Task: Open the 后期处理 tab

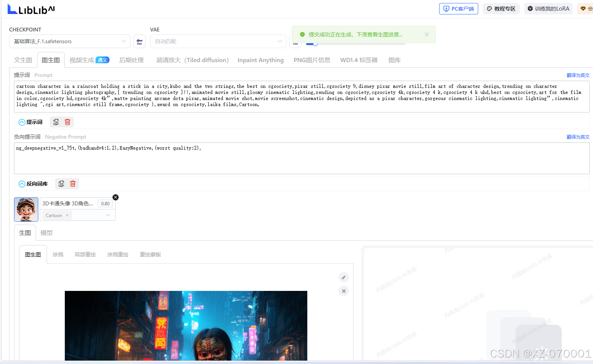Action: coord(131,60)
